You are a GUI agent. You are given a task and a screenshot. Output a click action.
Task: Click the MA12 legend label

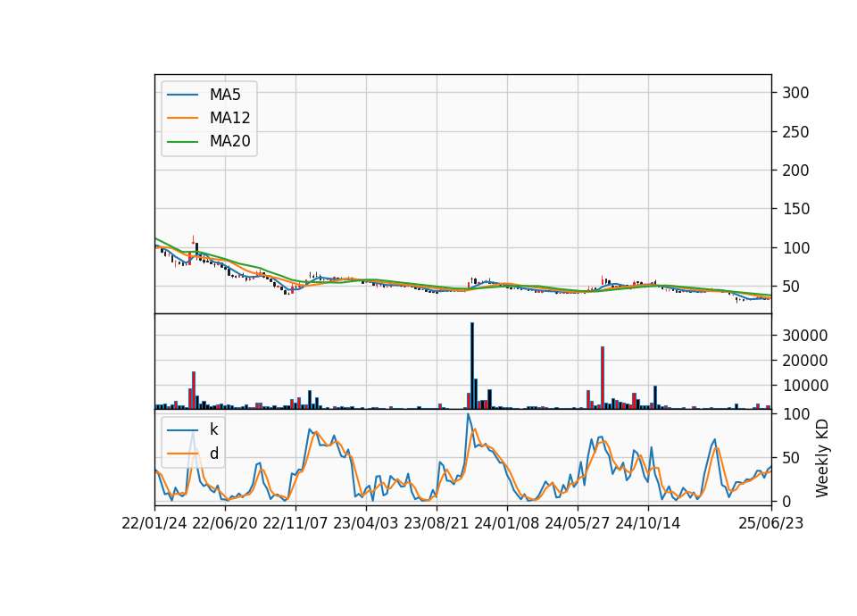click(229, 118)
